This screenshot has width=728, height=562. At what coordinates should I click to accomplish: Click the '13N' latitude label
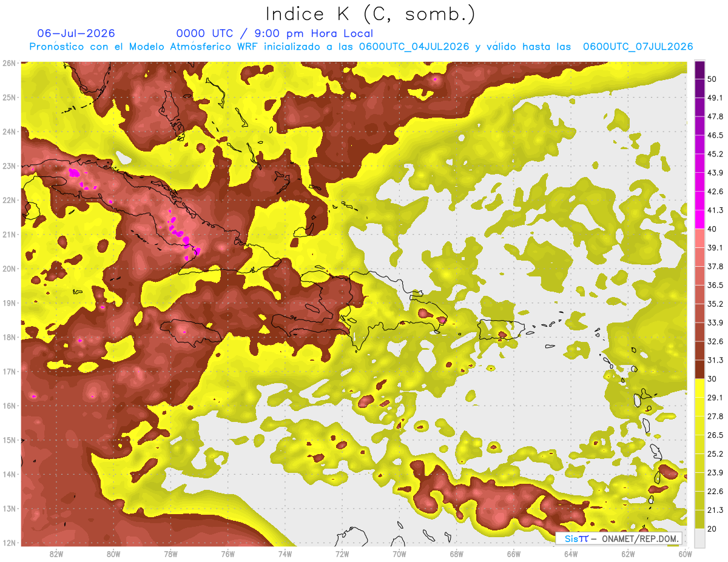pos(9,508)
